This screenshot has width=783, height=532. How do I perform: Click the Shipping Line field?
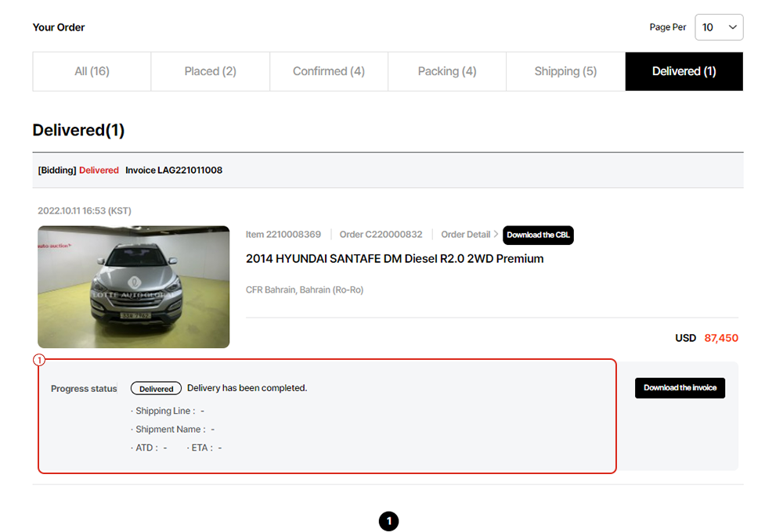tap(168, 411)
